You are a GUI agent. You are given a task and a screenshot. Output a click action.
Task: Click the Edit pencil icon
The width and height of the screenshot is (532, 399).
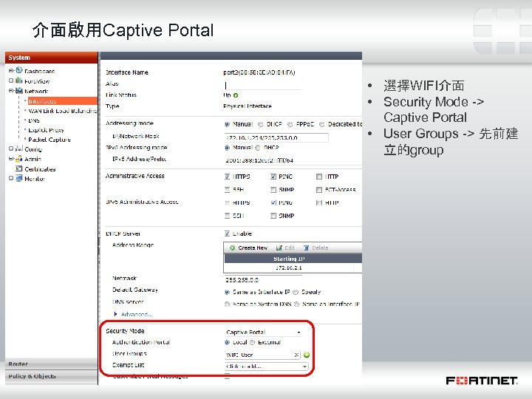point(279,248)
